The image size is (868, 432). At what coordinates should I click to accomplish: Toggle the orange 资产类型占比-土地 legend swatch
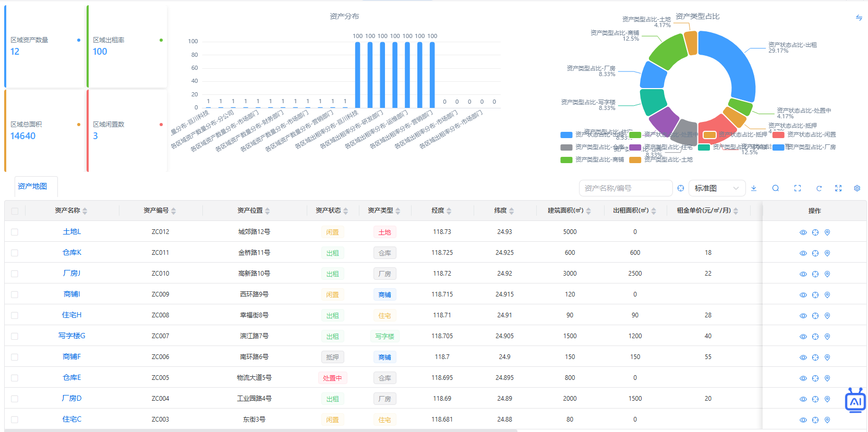[635, 160]
